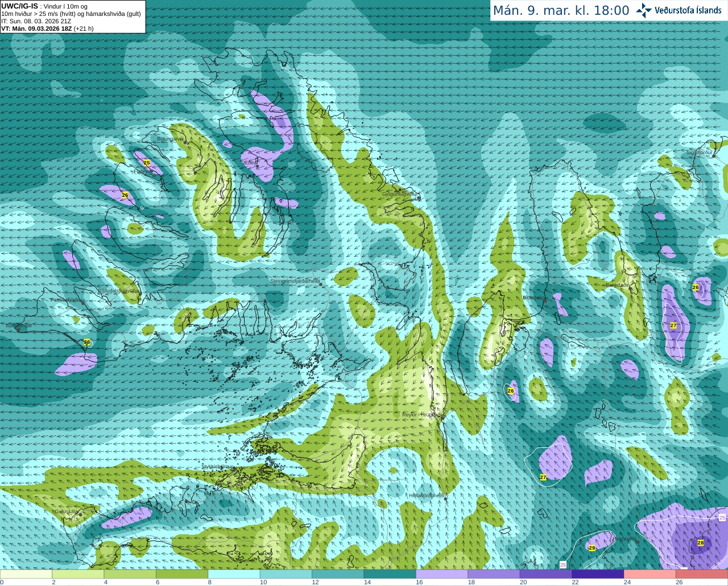Select the Holtavörðuheiði station label

[x=427, y=496]
